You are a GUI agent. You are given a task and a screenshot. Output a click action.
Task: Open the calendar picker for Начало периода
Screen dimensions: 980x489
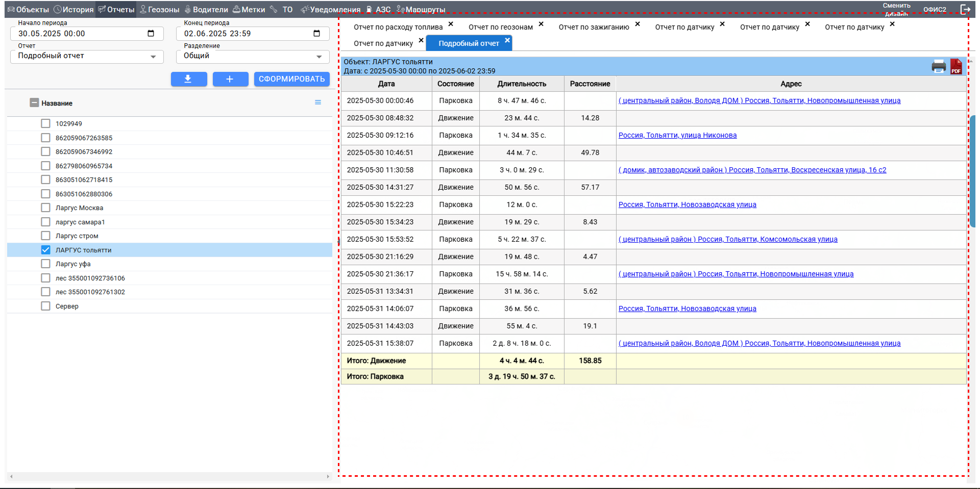point(151,34)
